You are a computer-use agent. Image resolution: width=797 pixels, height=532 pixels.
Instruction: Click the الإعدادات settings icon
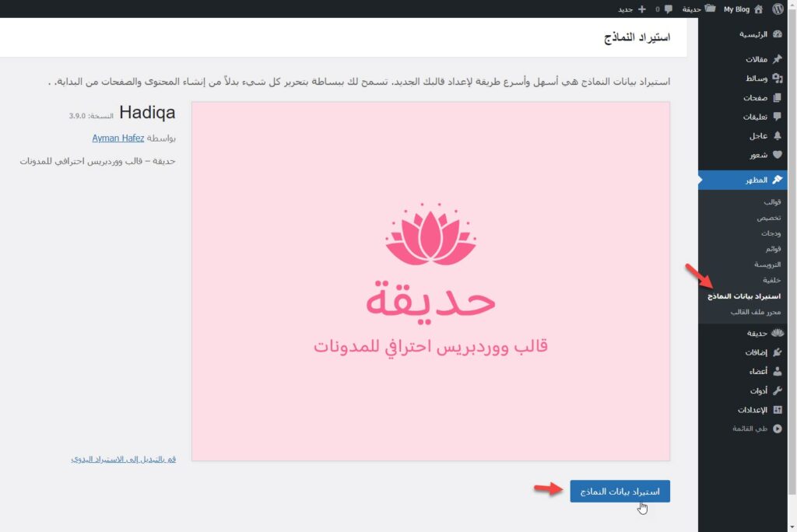coord(778,410)
